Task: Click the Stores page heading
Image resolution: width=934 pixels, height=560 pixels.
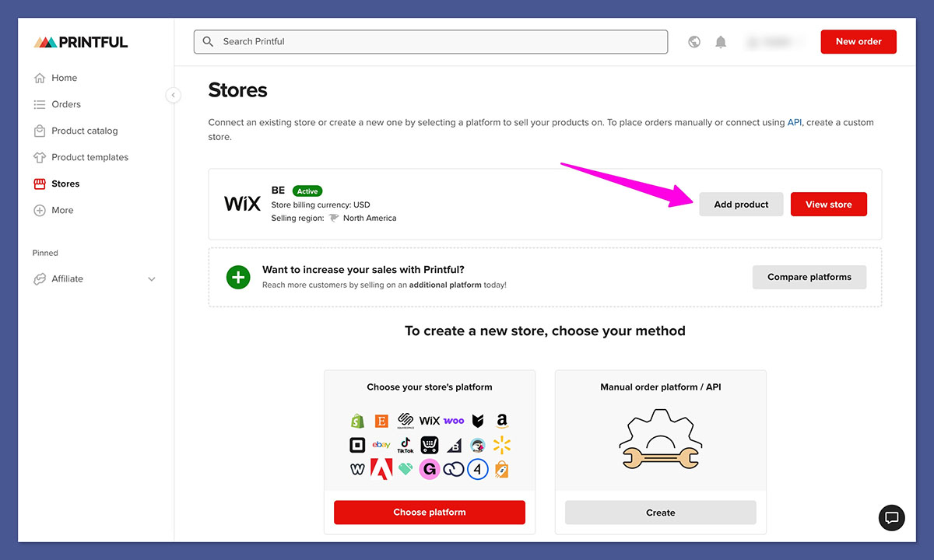Action: click(x=237, y=90)
